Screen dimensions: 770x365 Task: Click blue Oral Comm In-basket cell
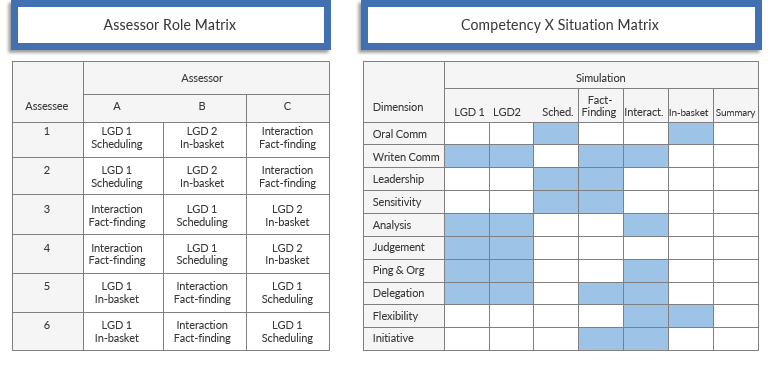(690, 134)
